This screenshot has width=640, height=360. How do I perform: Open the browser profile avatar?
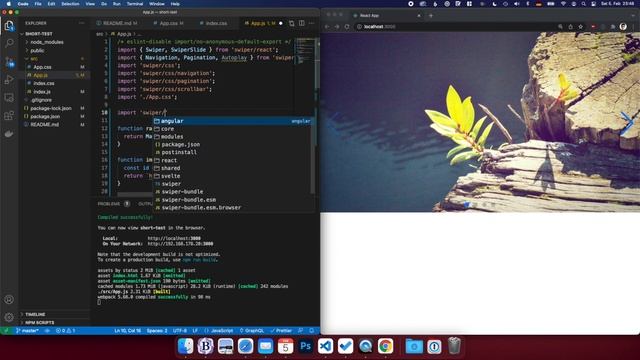623,27
